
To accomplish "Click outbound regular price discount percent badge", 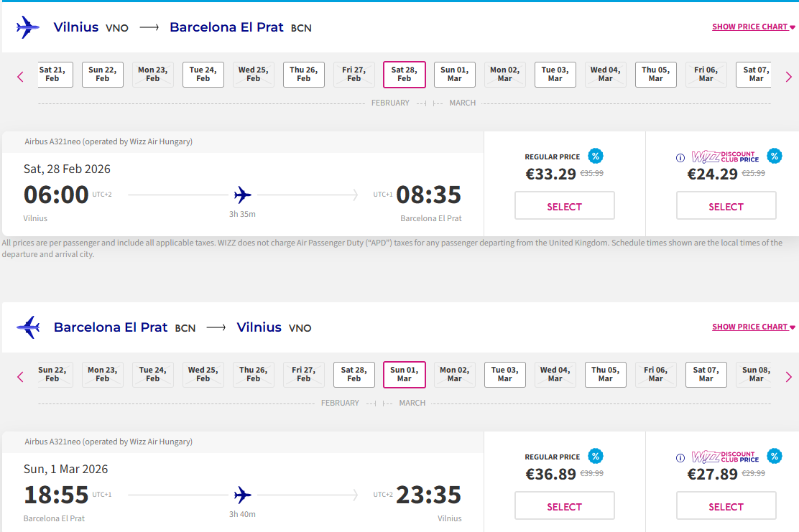I will click(x=595, y=156).
